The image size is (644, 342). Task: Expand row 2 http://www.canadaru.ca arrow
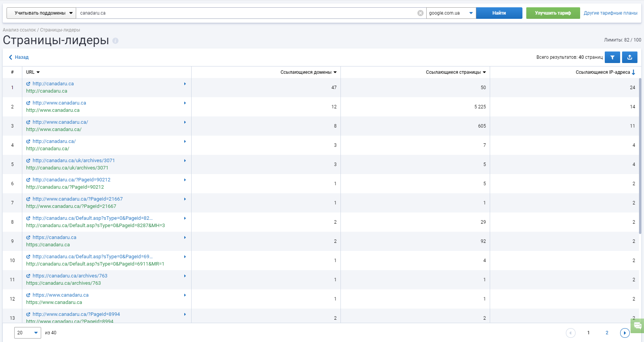185,103
